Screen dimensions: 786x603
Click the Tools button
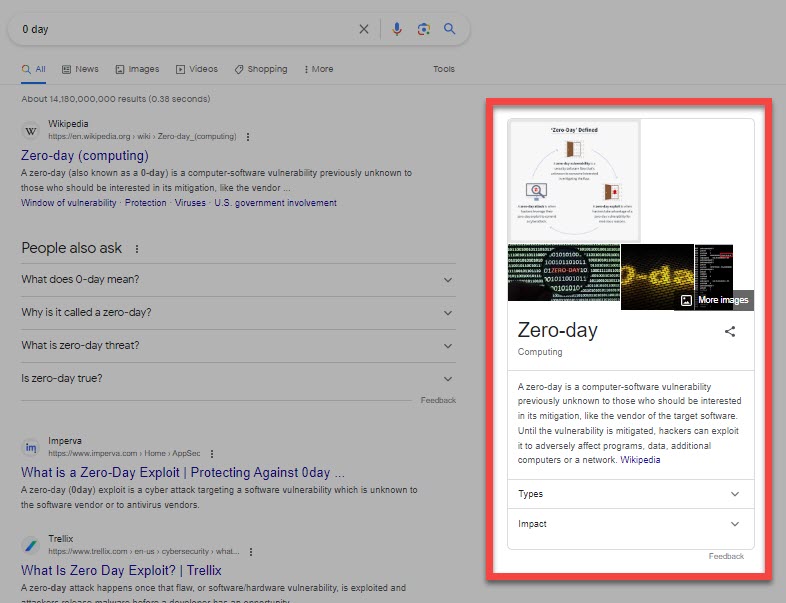pyautogui.click(x=443, y=69)
